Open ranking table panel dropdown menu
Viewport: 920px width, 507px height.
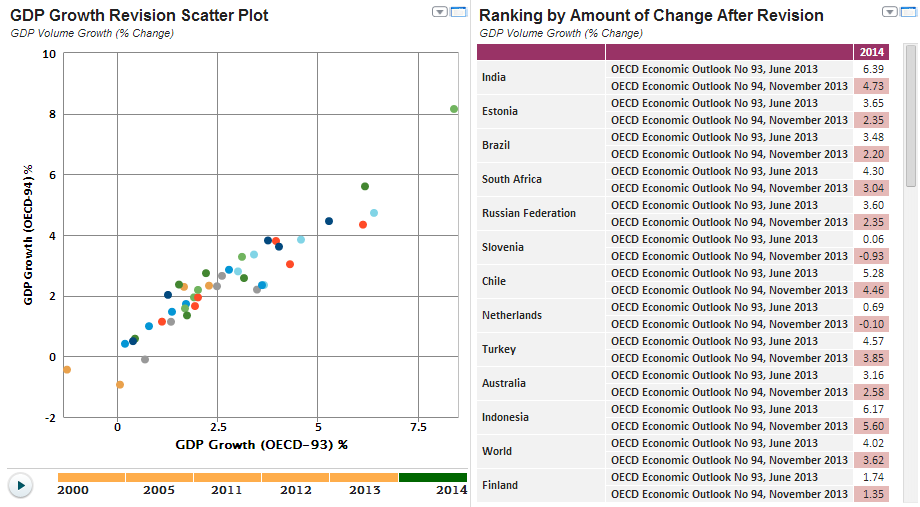pos(890,12)
